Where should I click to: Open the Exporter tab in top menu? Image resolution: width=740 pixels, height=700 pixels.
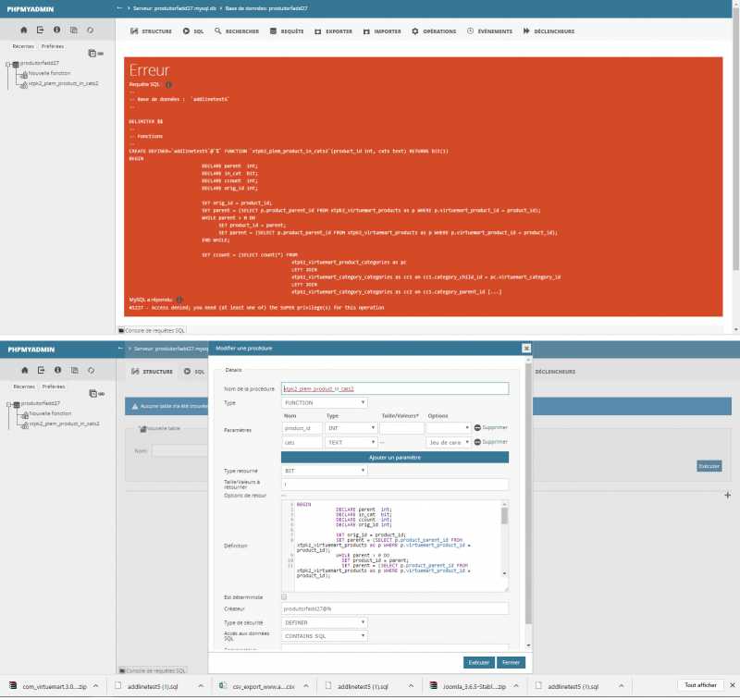click(333, 31)
